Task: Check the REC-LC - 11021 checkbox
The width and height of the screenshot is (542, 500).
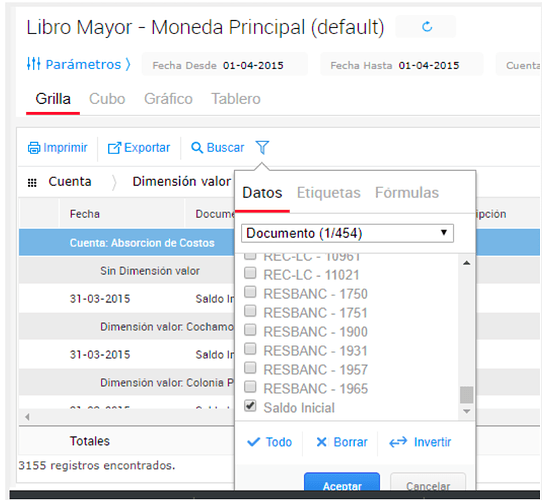Action: pos(250,273)
